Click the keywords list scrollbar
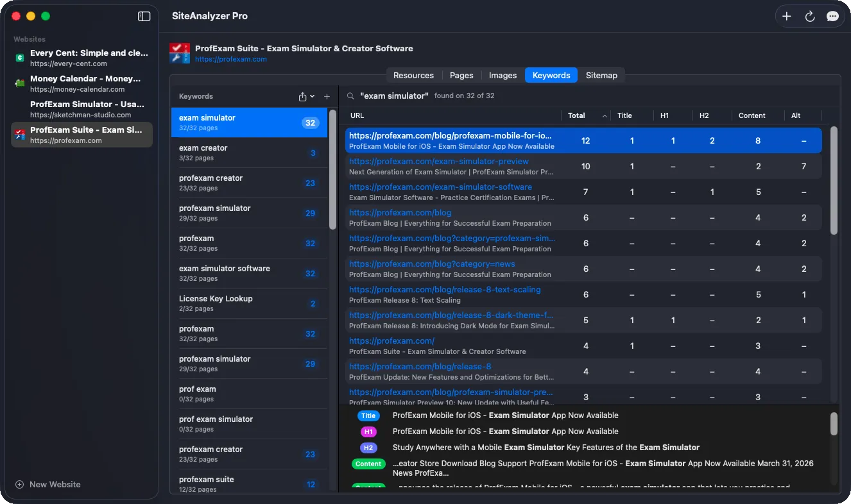 tap(332, 169)
